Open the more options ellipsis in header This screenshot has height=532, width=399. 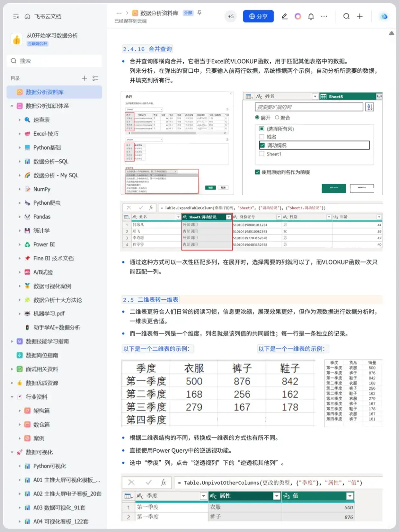point(324,16)
